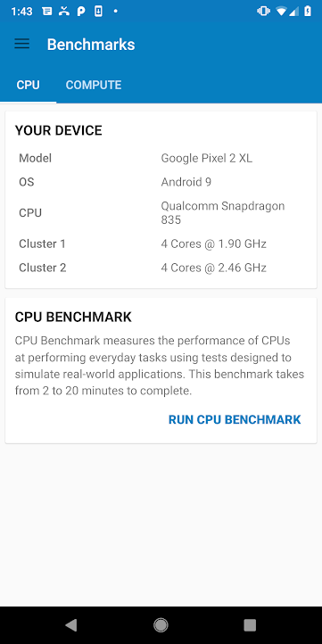
Task: Tap the battery charging icon
Action: pyautogui.click(x=308, y=12)
